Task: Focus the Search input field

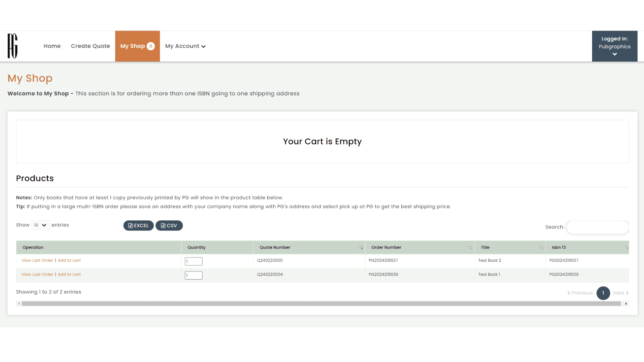Action: coord(597,227)
